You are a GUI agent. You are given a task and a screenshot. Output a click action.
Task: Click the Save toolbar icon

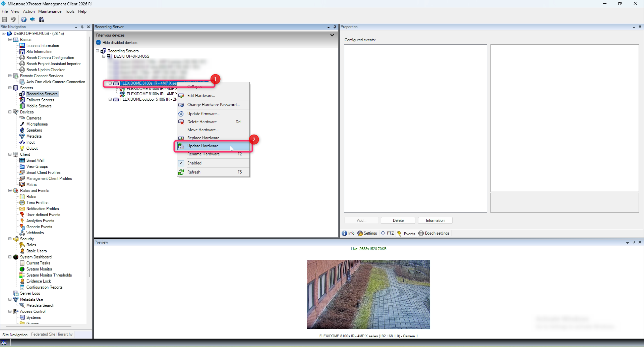tap(4, 19)
